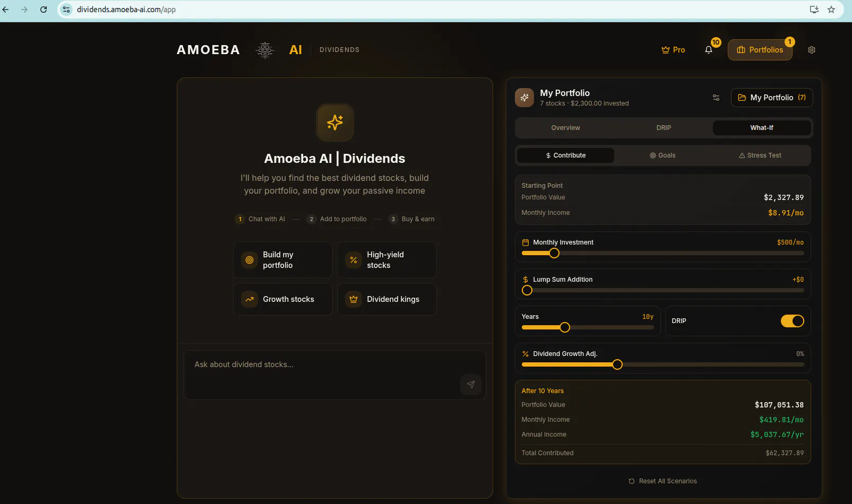
Task: Click the After 10 Years heading
Action: coord(543,391)
